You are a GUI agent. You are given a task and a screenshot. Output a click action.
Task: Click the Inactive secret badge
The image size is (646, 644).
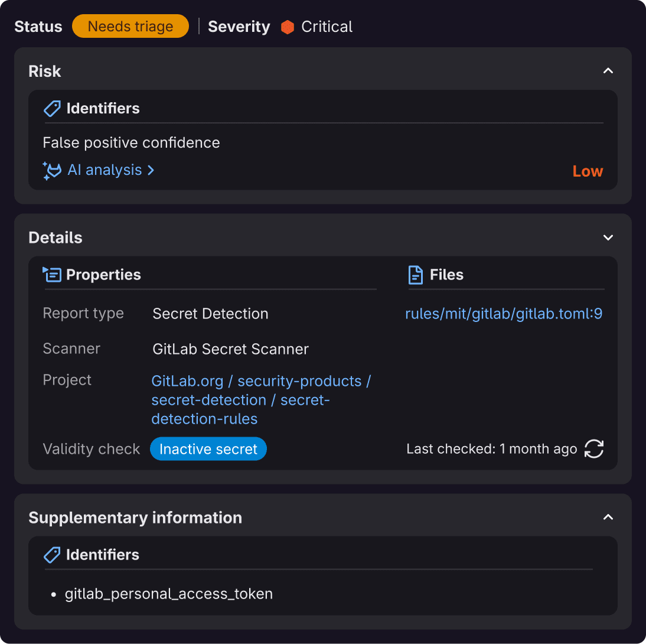click(x=208, y=448)
